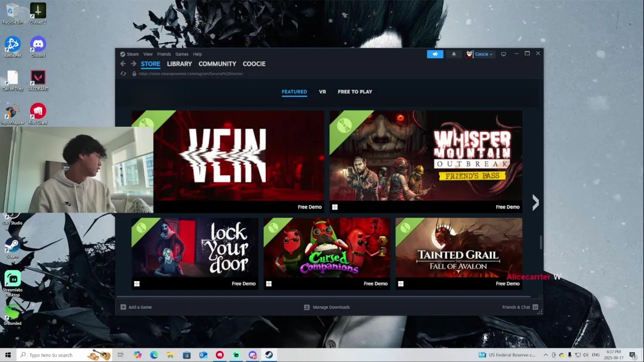
Task: Click the Manage Downloads label
Action: [x=331, y=307]
